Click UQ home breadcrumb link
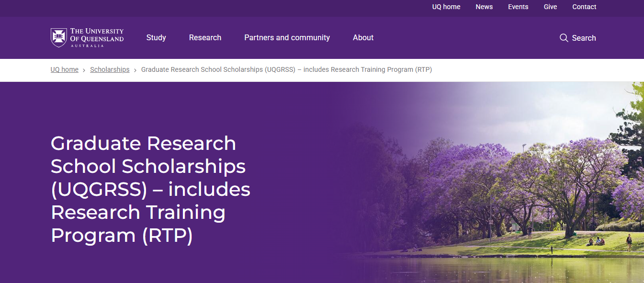Screen dimensions: 644x283 [x=65, y=69]
